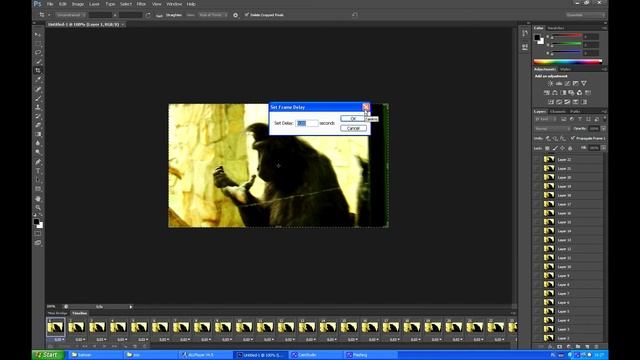Viewport: 640px width, 360px height.
Task: Open the File menu
Action: tap(50, 4)
